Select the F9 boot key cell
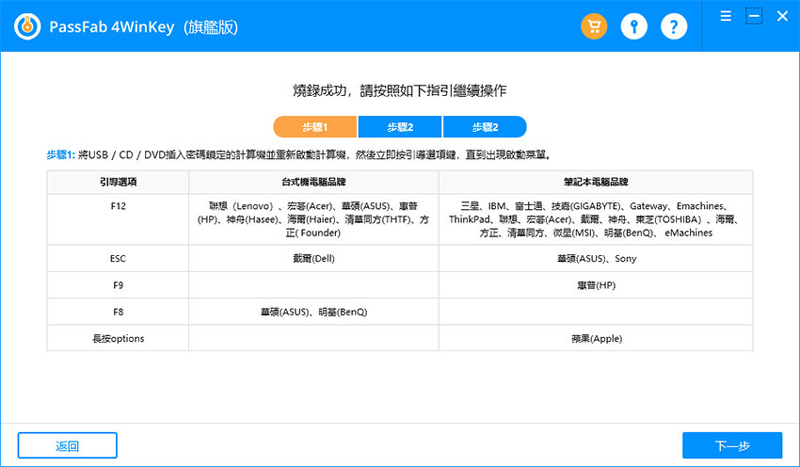 click(118, 285)
